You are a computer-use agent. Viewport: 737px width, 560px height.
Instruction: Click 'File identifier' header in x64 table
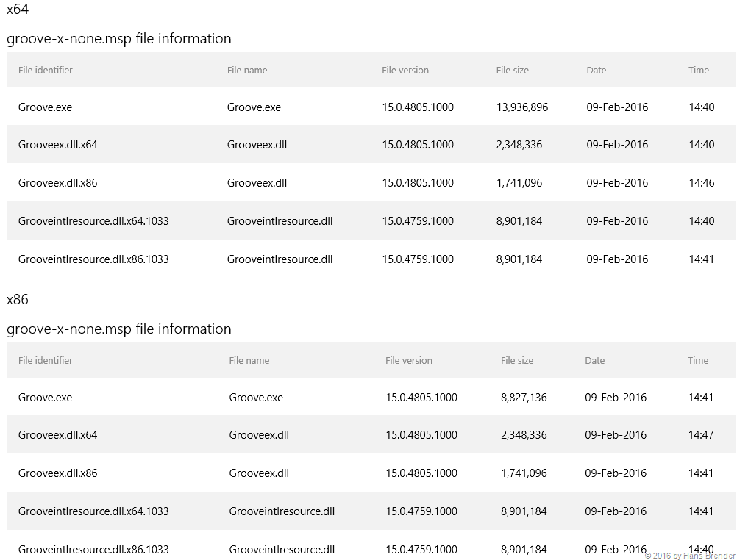click(46, 71)
